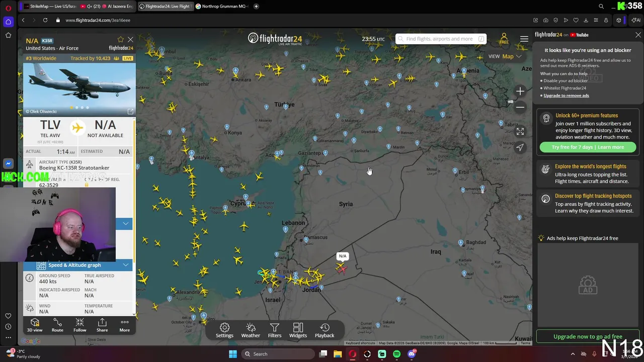Reload the page
Image resolution: width=644 pixels, height=362 pixels.
pyautogui.click(x=45, y=20)
